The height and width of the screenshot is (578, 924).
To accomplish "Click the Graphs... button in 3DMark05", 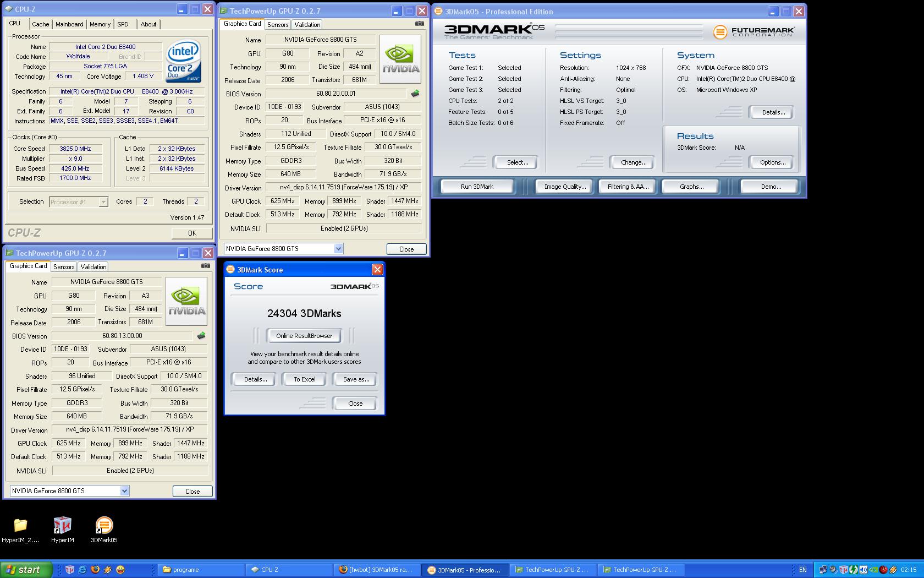I will (x=691, y=187).
